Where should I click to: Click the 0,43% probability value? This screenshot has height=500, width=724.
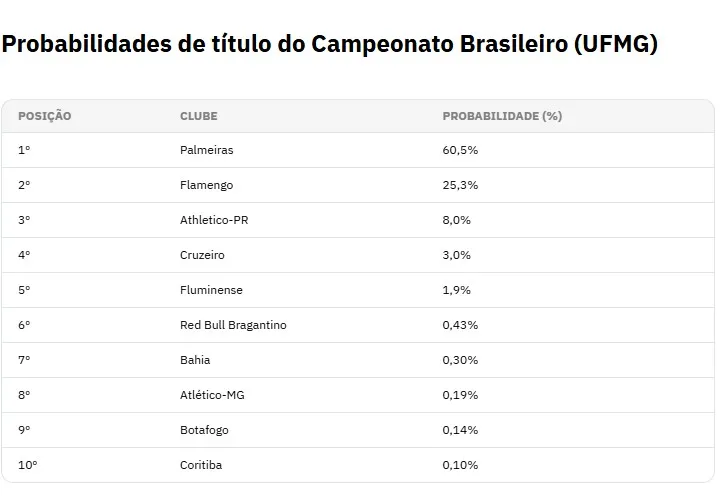pyautogui.click(x=460, y=325)
